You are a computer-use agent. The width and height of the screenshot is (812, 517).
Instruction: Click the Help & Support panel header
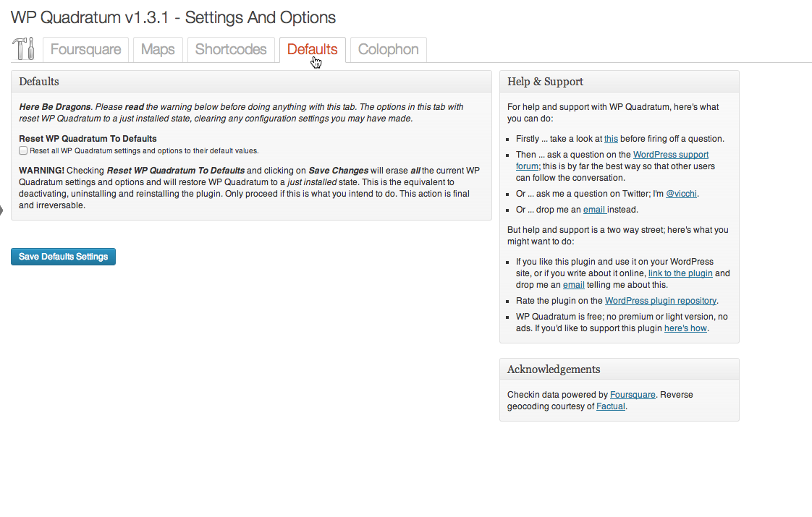pyautogui.click(x=619, y=82)
